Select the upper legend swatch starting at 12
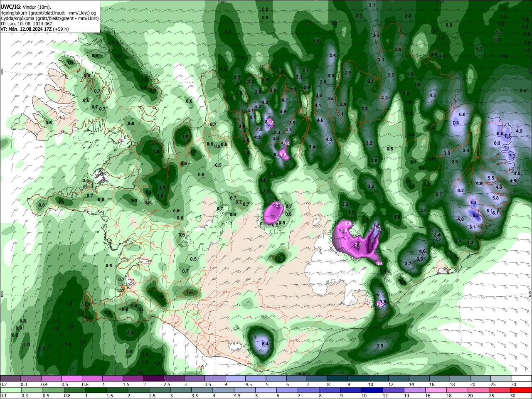 tap(398, 379)
